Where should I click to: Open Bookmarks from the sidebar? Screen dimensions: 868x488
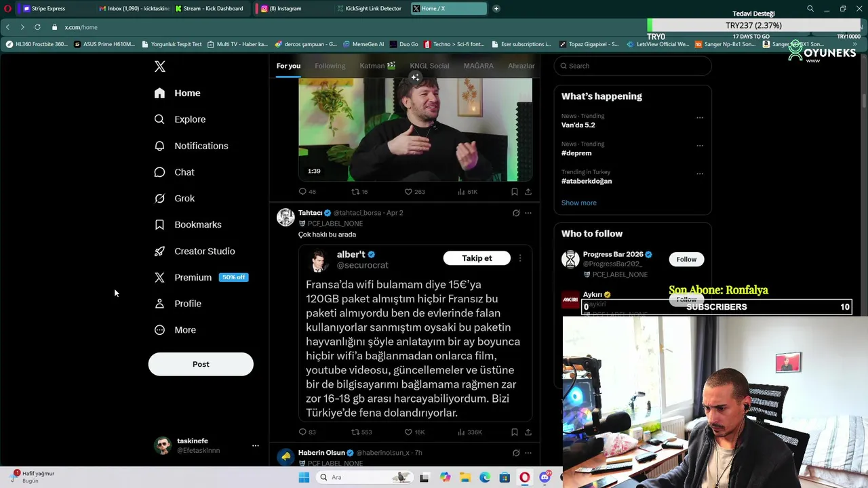click(188, 224)
